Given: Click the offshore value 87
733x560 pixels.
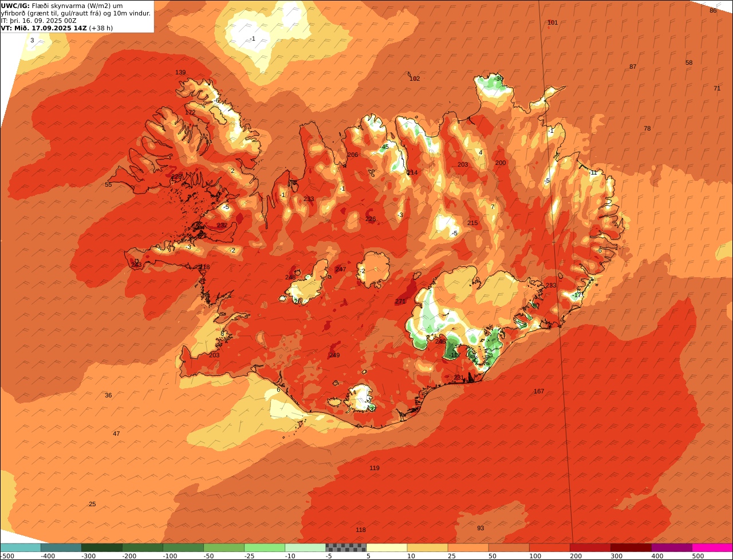Looking at the screenshot, I should 633,67.
